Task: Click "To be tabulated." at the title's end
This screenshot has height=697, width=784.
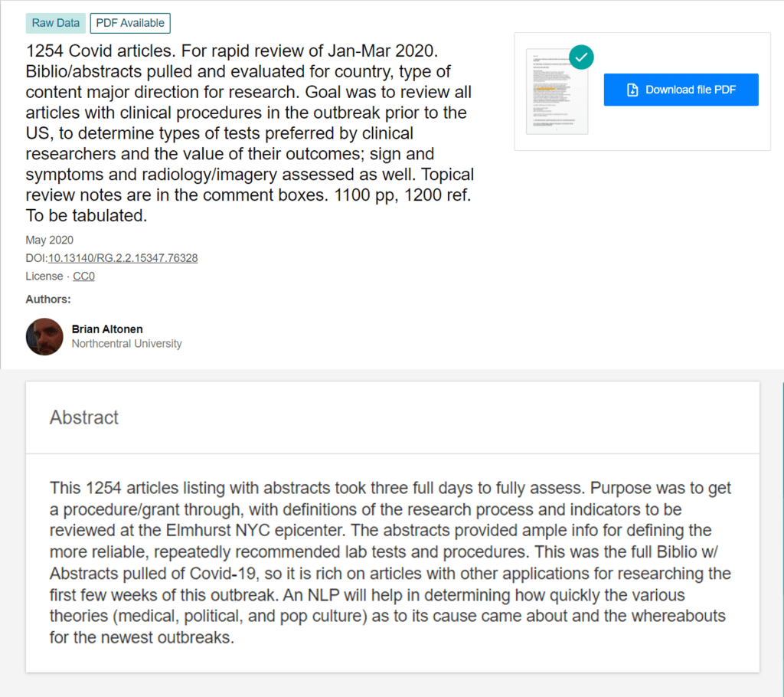Action: click(x=87, y=216)
